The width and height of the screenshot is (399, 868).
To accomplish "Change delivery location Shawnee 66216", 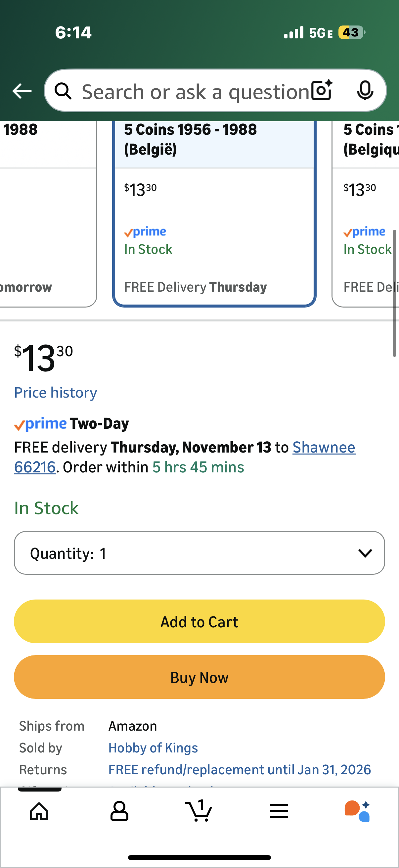I will 323,448.
